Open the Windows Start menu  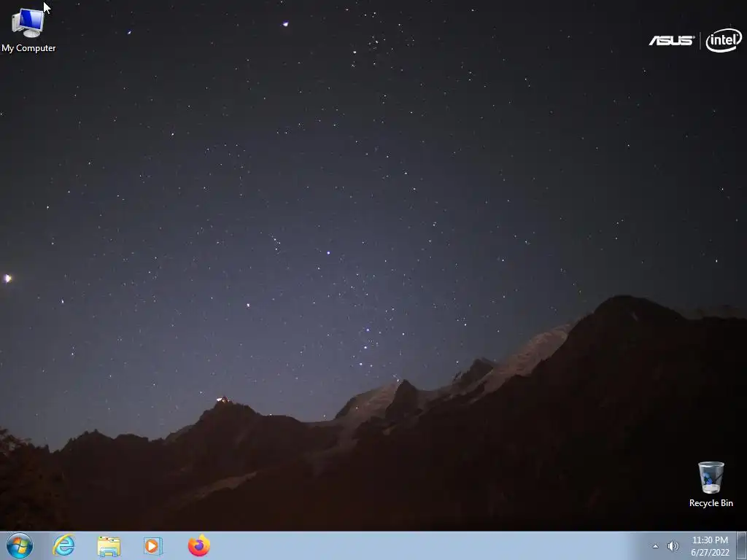[20, 545]
